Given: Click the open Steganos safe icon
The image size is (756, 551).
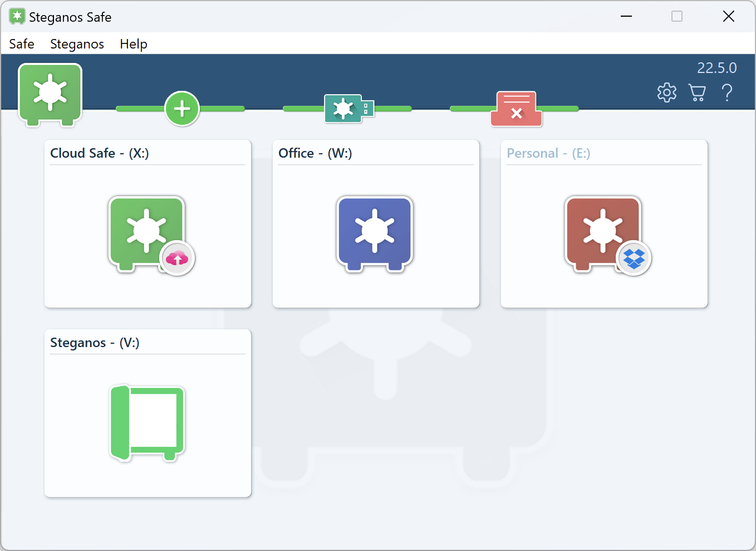Looking at the screenshot, I should (148, 423).
